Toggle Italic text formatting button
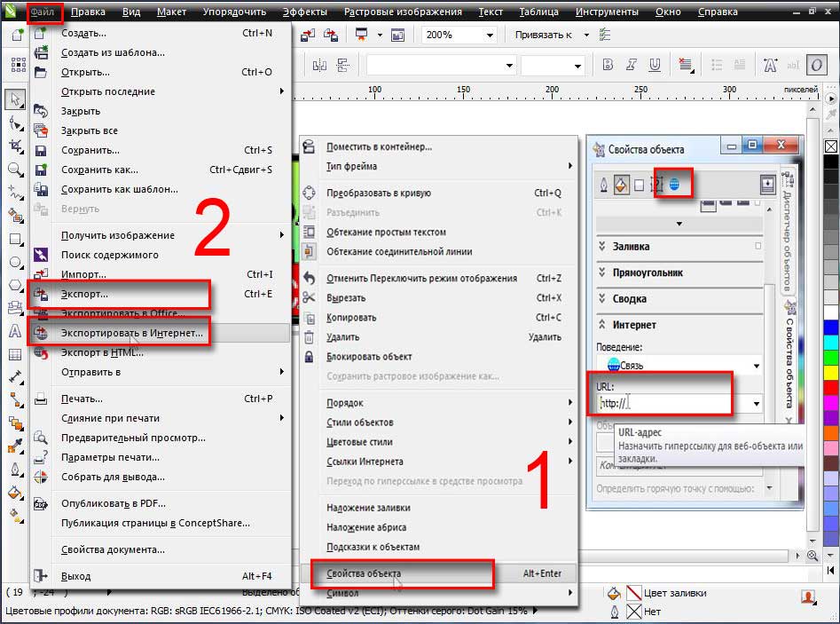The image size is (840, 624). [632, 65]
